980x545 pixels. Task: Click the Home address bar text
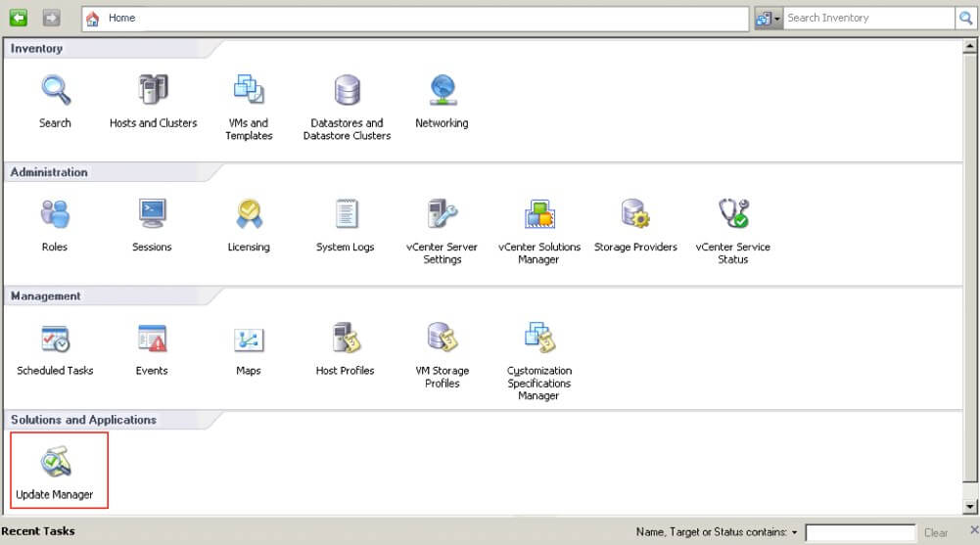tap(121, 19)
